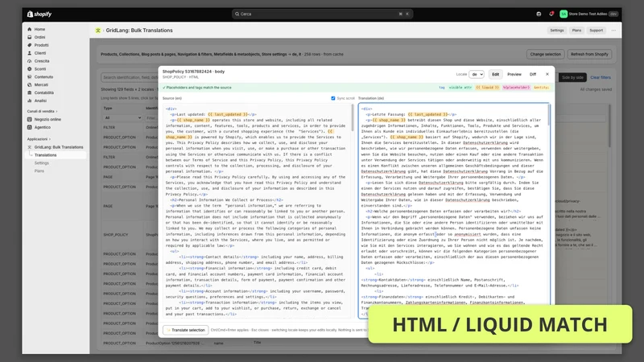Viewport: 644px width, 362px height.
Task: Open the Agentico channel icon
Action: (x=30, y=127)
